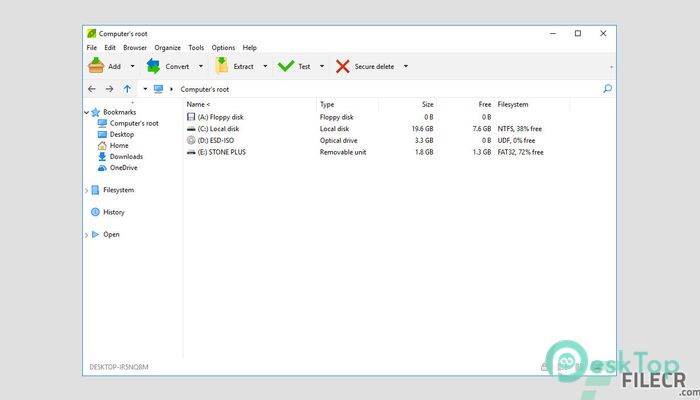The height and width of the screenshot is (400, 700).
Task: Open the Test dropdown arrow
Action: (x=322, y=66)
